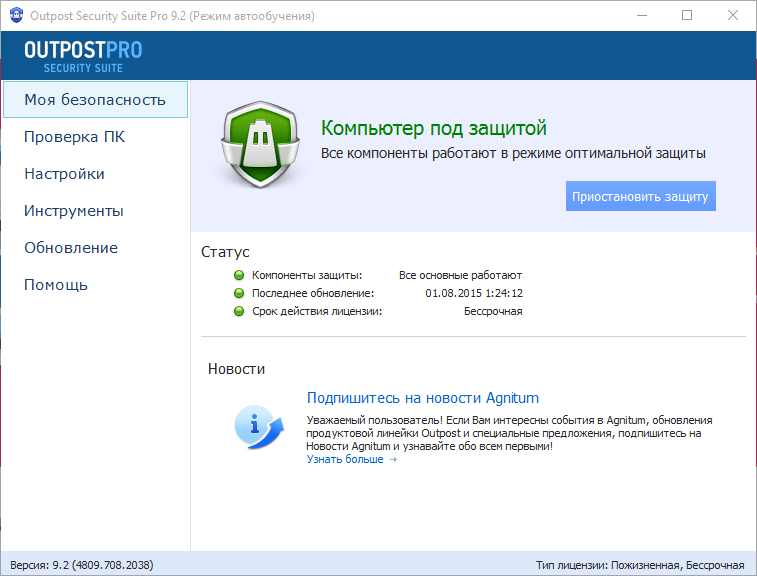Click the Статус section heading
The image size is (757, 576).
click(x=225, y=252)
